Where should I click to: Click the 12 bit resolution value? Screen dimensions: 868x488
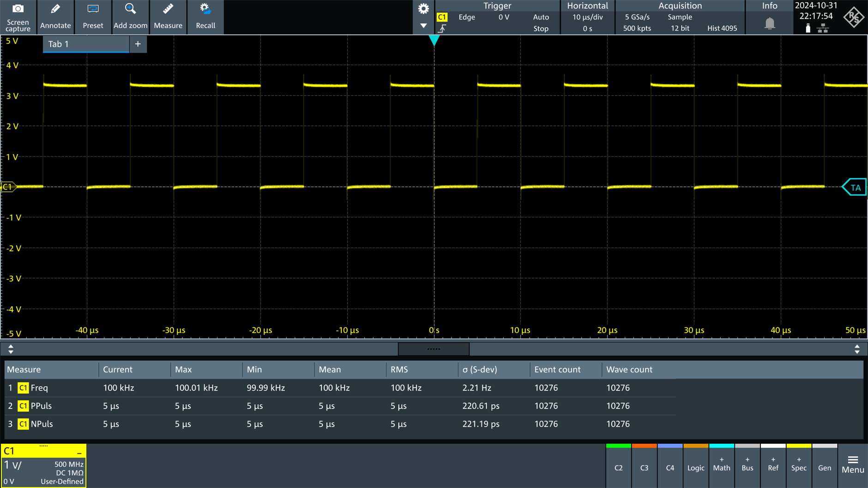pyautogui.click(x=680, y=29)
